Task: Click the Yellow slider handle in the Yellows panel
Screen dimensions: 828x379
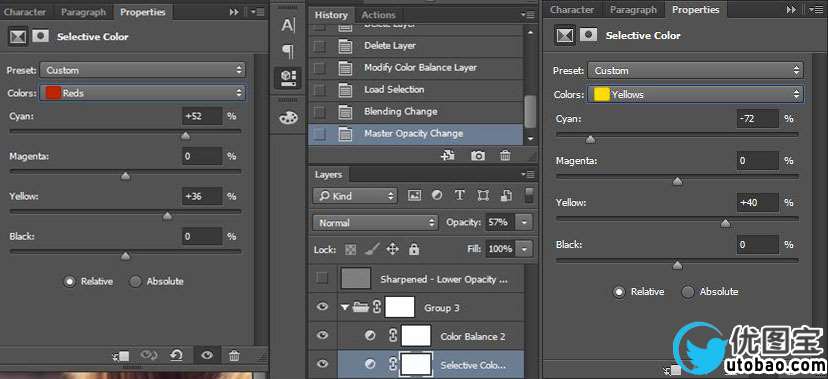Action: (x=726, y=224)
